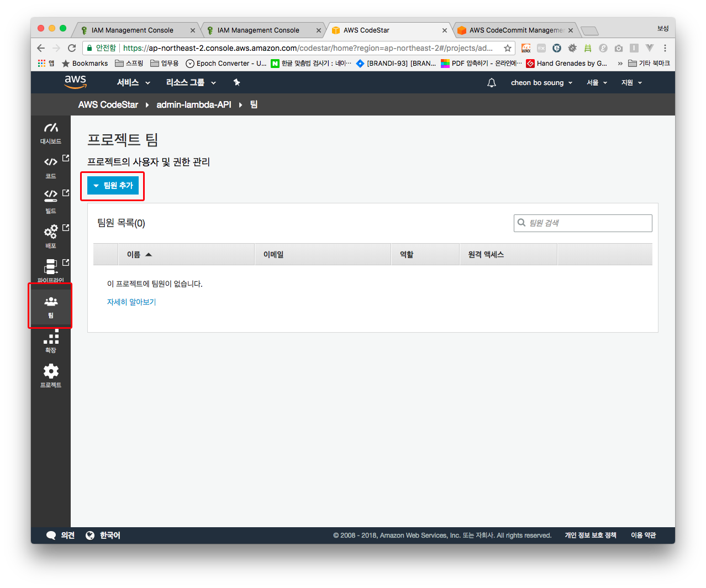Image resolution: width=706 pixels, height=588 pixels.
Task: Open the Deploy (배포) sidebar icon
Action: click(51, 236)
